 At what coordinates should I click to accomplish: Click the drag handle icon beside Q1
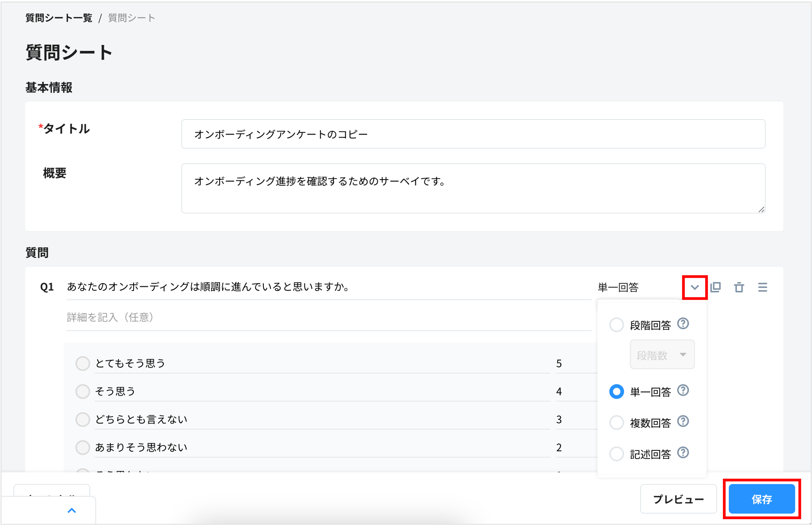pos(762,287)
